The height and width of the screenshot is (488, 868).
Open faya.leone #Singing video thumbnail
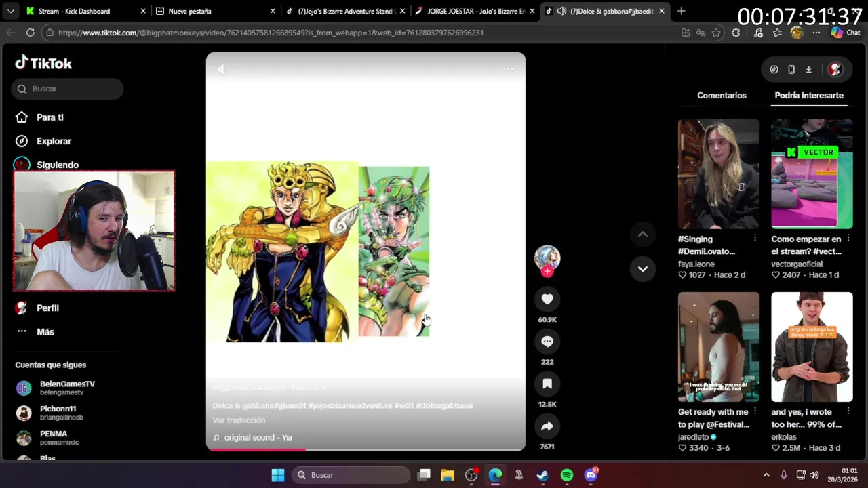click(x=719, y=174)
